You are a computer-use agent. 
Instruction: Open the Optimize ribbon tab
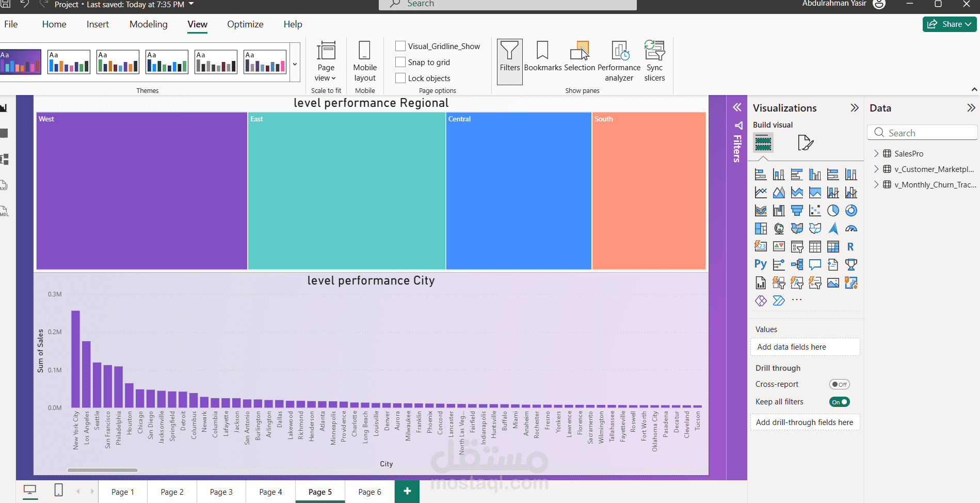click(245, 24)
